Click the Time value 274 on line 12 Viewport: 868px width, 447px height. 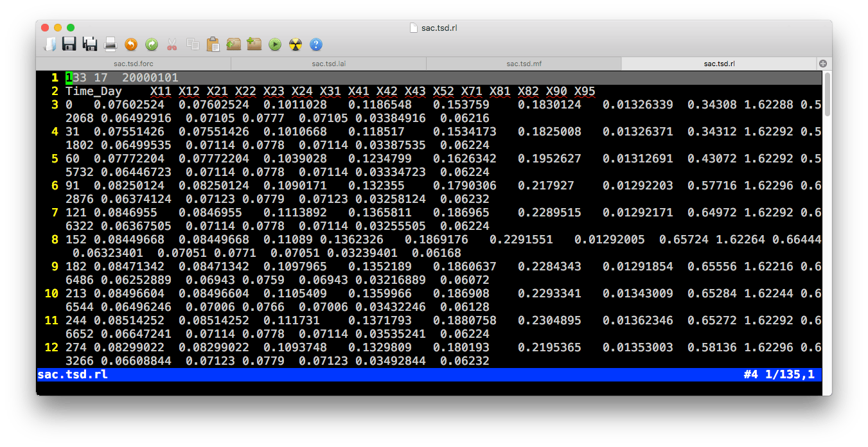click(x=76, y=347)
